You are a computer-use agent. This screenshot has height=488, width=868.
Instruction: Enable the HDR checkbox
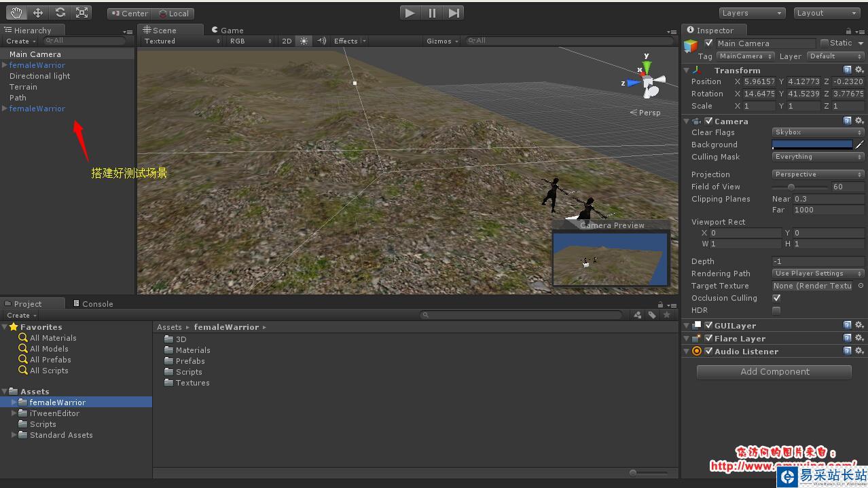pyautogui.click(x=776, y=310)
